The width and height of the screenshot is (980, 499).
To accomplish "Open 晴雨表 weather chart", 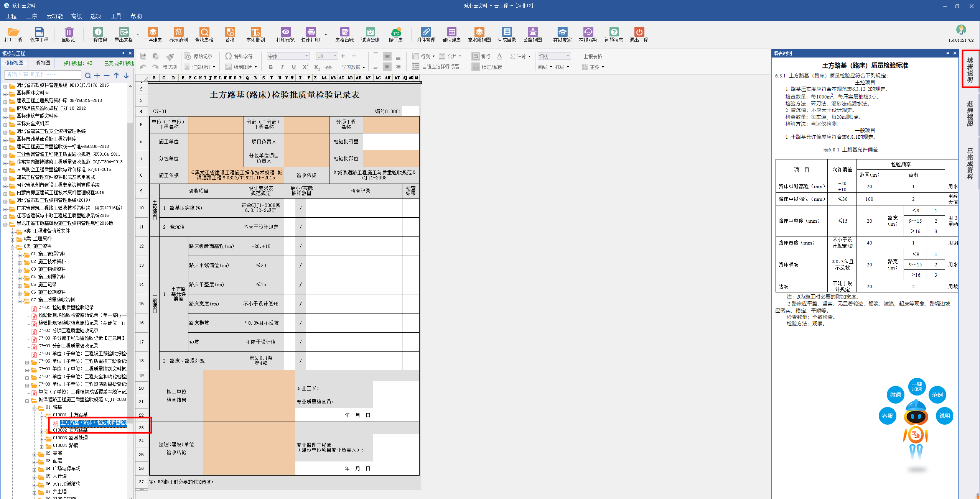I will pyautogui.click(x=396, y=34).
